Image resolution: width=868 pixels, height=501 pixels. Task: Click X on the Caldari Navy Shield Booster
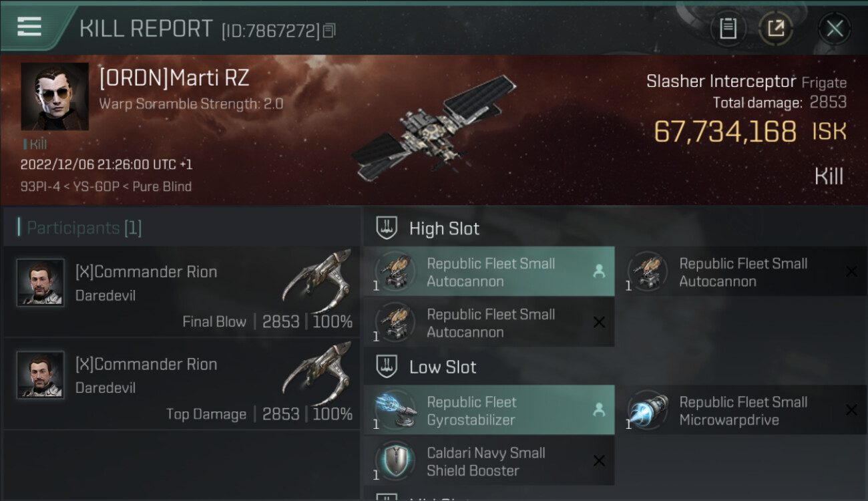click(x=599, y=461)
